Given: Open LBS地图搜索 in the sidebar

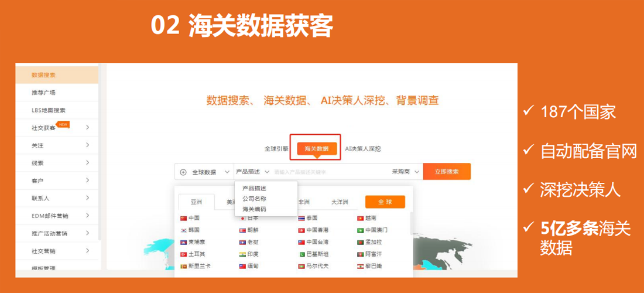Looking at the screenshot, I should pyautogui.click(x=49, y=110).
